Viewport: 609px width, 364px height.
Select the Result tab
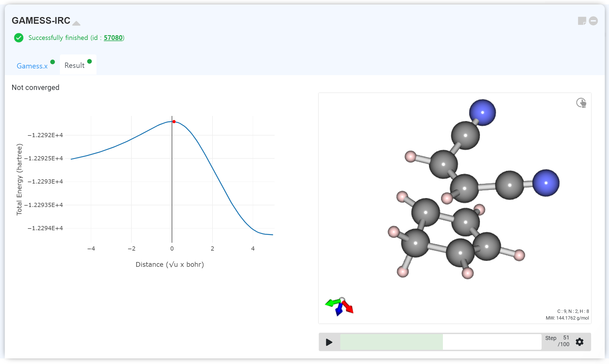point(74,65)
